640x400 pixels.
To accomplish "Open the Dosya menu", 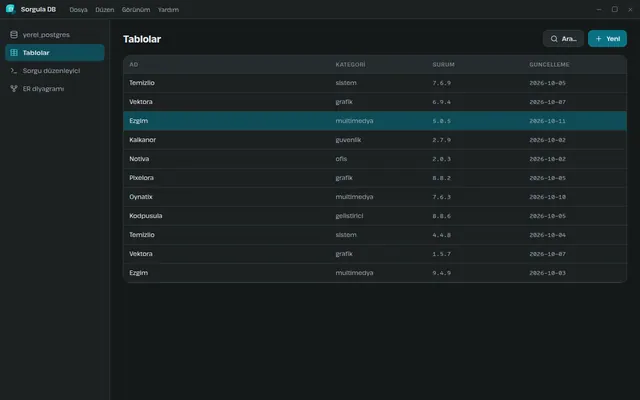I will click(x=78, y=9).
